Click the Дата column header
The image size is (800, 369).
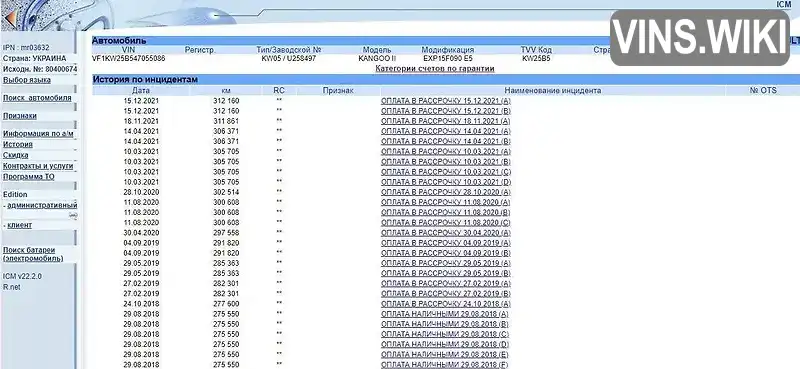coord(141,90)
